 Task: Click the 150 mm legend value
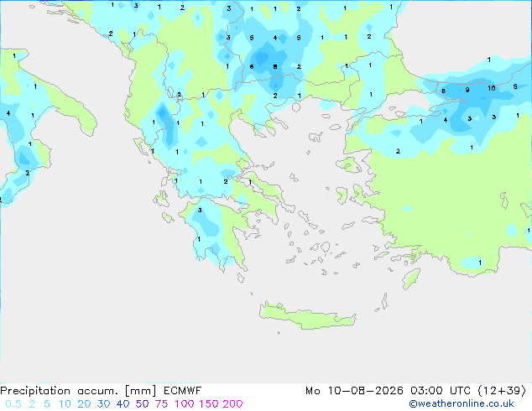coord(208,404)
